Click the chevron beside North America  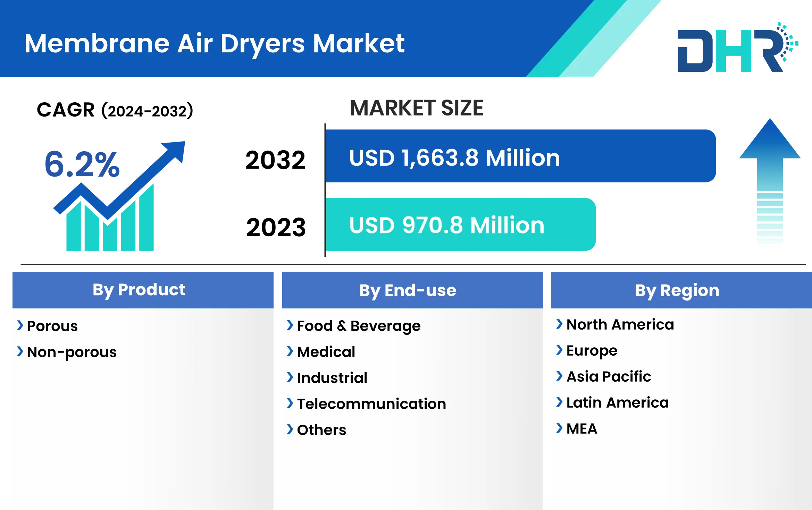pyautogui.click(x=559, y=324)
